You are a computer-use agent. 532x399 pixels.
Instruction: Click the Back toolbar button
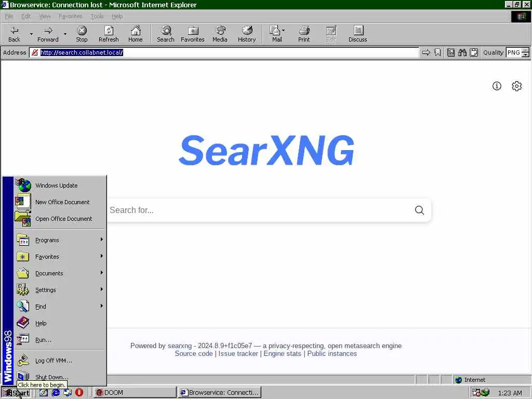(14, 34)
